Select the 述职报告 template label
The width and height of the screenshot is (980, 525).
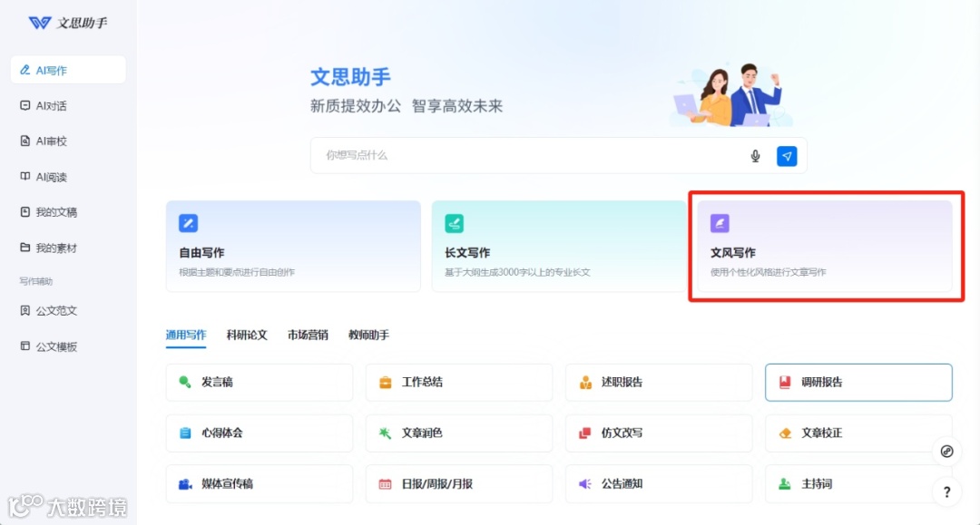click(622, 382)
